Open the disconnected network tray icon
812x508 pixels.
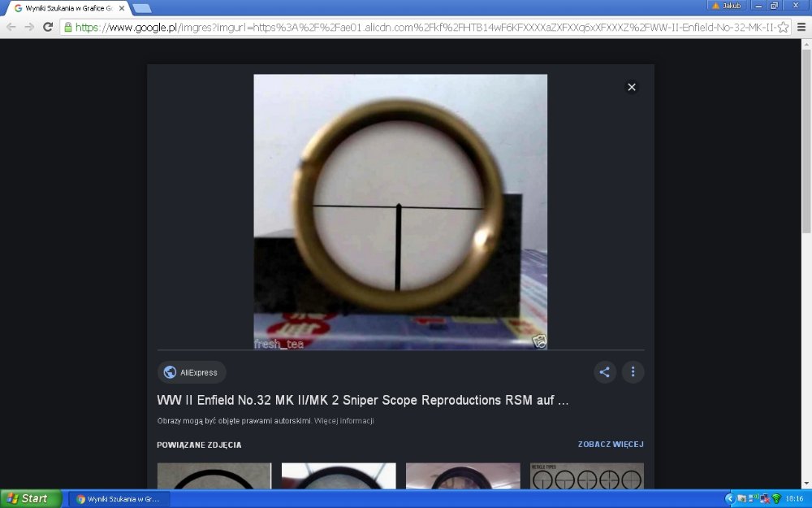tap(764, 499)
